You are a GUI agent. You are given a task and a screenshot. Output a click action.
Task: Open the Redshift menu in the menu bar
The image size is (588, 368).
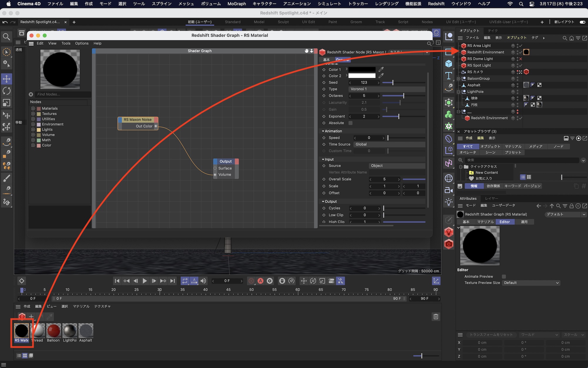436,4
